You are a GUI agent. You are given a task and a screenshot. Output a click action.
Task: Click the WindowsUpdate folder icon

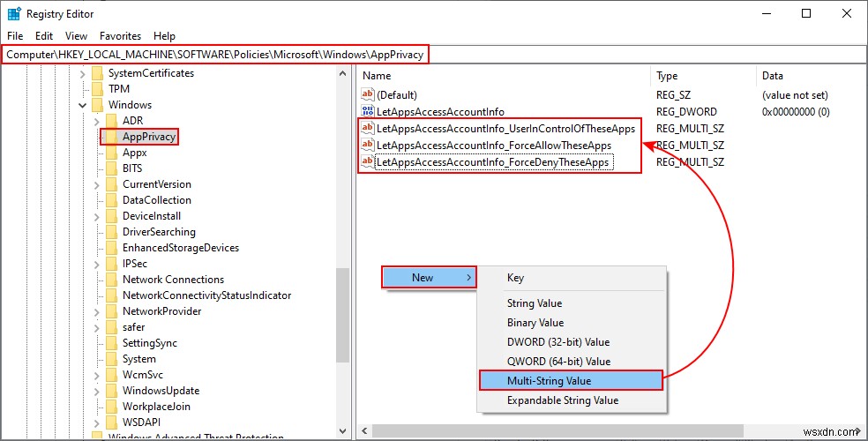tap(112, 391)
